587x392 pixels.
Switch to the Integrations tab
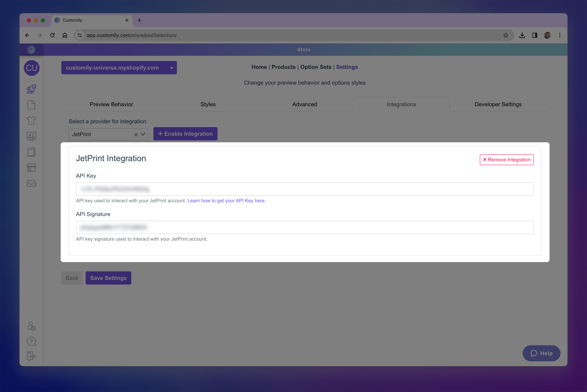(401, 104)
